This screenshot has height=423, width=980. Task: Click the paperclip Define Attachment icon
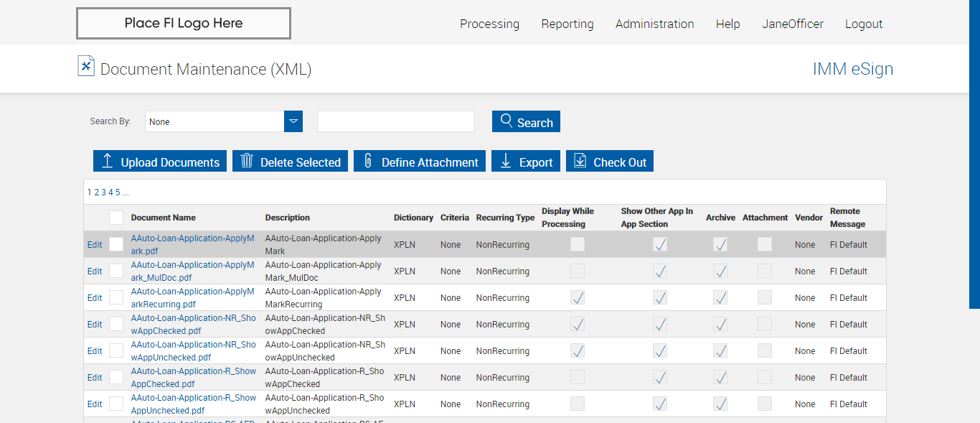coord(368,161)
